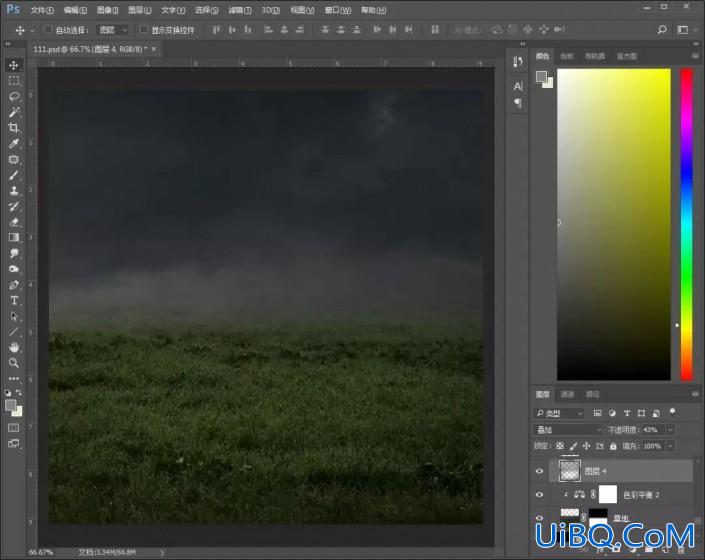
Task: Select the Path Selection arrow tool
Action: pos(14,316)
